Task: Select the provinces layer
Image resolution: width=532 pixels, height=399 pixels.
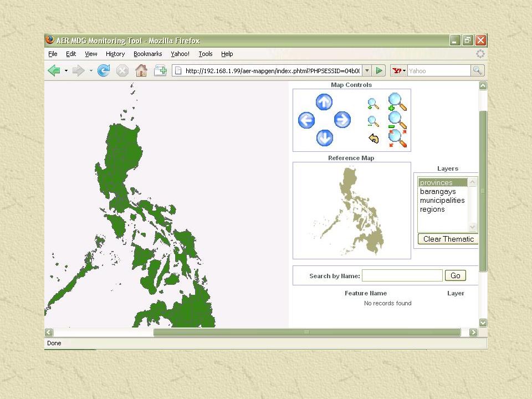Action: (443, 182)
